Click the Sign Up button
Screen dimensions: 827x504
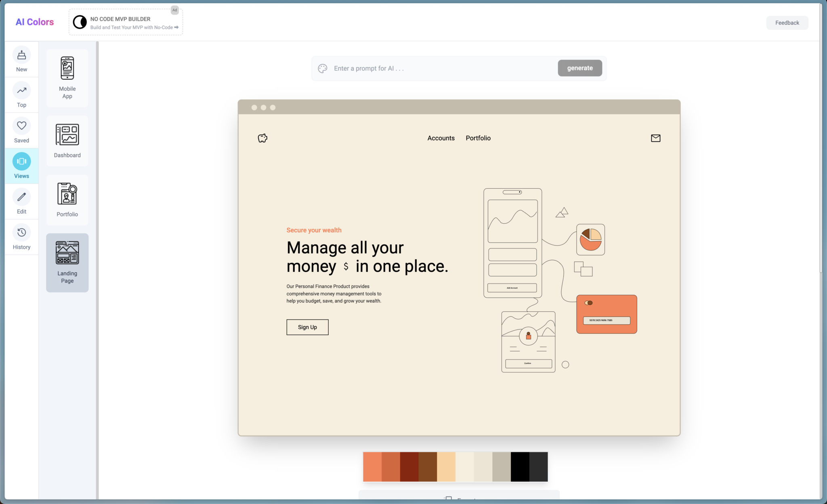pyautogui.click(x=307, y=327)
